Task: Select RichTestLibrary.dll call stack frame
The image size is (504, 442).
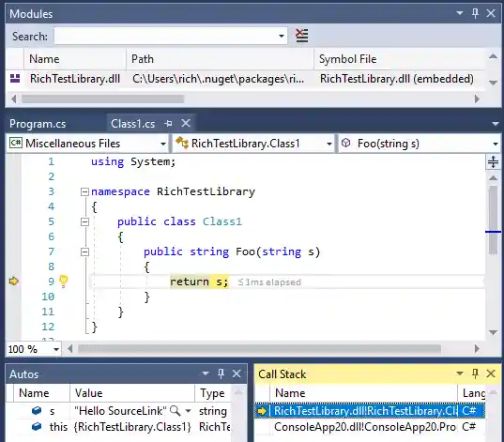Action: point(370,411)
